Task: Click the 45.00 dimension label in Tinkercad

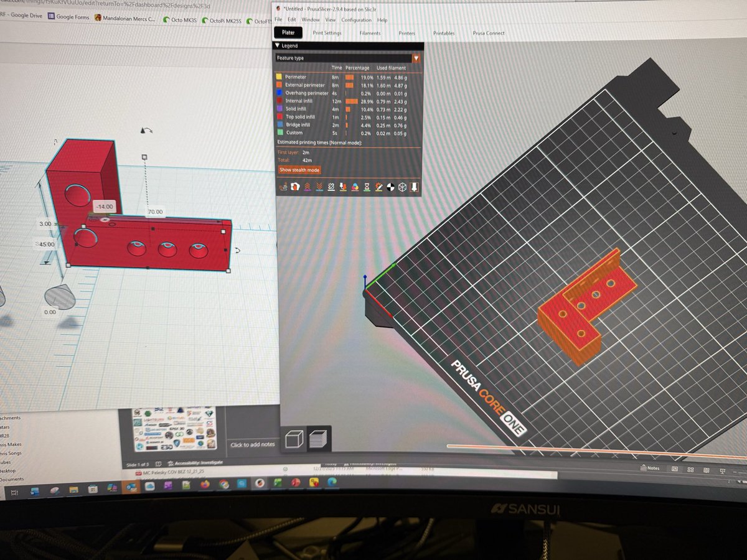Action: click(46, 245)
